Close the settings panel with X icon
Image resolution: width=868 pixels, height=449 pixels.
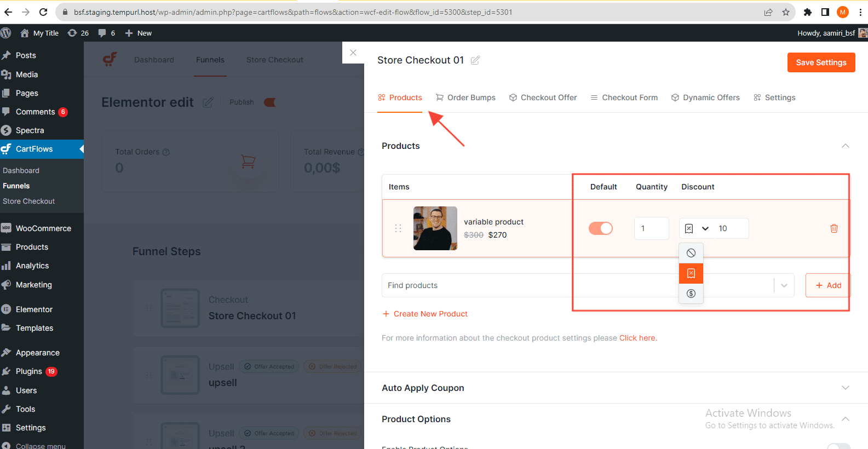coord(353,53)
